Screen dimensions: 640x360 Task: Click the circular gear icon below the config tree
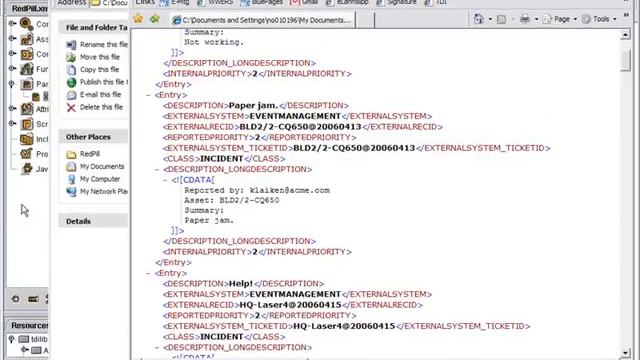pos(16,299)
